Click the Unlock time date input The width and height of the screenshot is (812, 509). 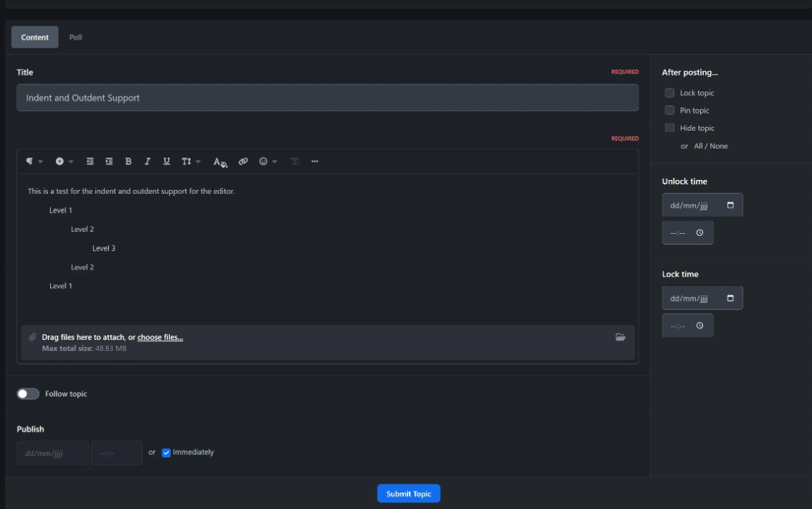(x=702, y=205)
